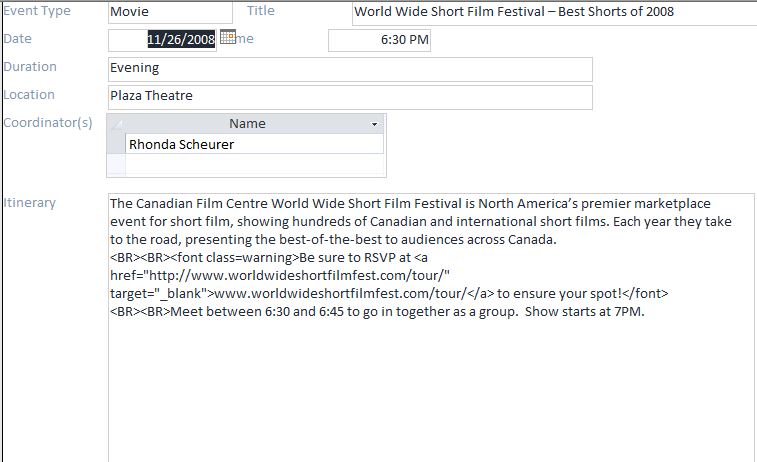Click the select-all corner of Coordinators datasheet
This screenshot has width=757, height=462.
click(x=116, y=124)
